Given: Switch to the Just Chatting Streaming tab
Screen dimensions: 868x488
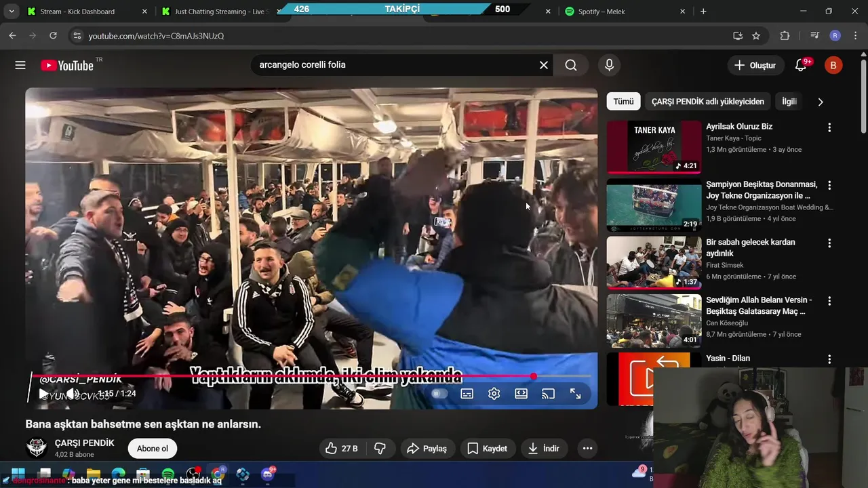Looking at the screenshot, I should click(217, 12).
